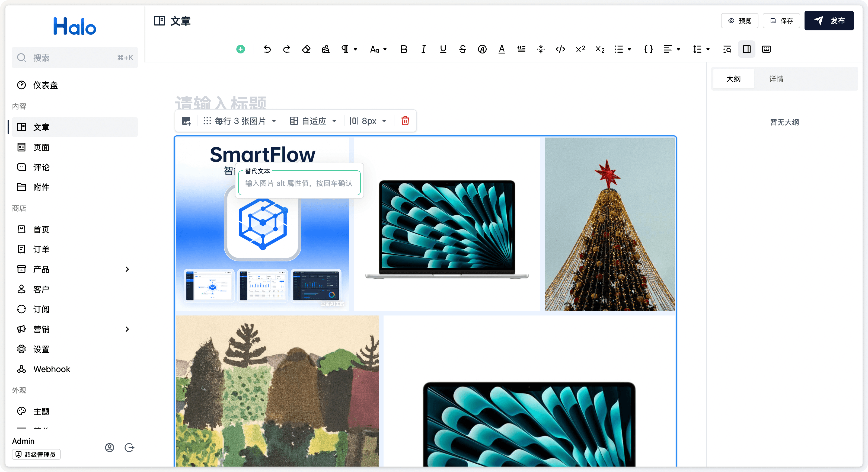Toggle the highlight marker icon
This screenshot has height=472, width=868.
coord(482,49)
